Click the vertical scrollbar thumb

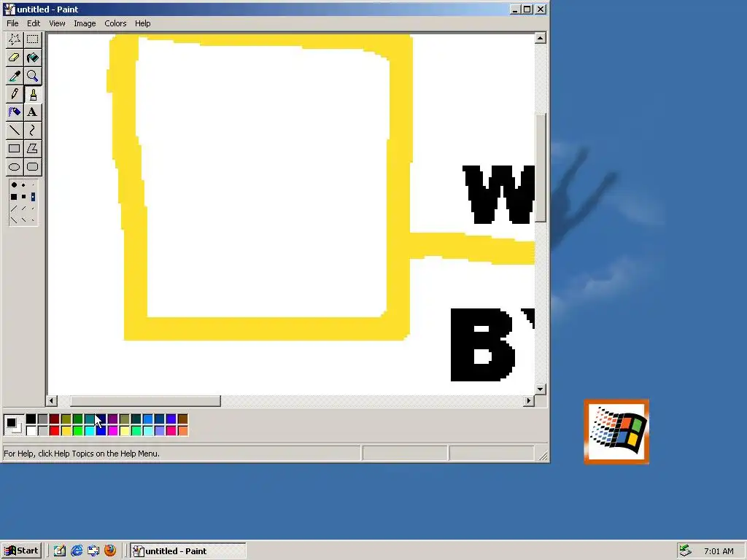tap(541, 168)
